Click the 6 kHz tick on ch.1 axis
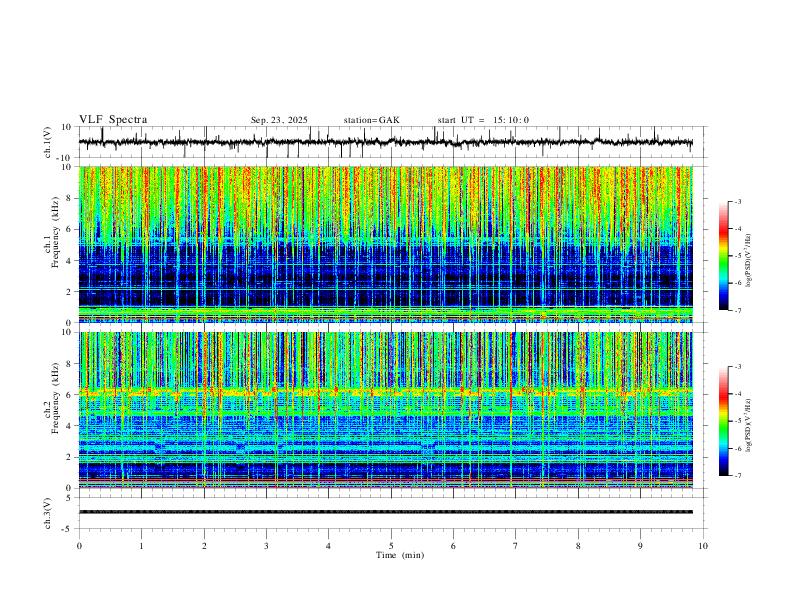Screen dimensions: 792x612 pyautogui.click(x=69, y=229)
